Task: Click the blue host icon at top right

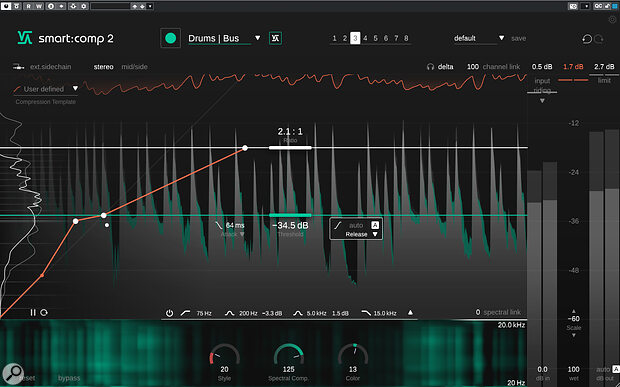Action: point(615,6)
